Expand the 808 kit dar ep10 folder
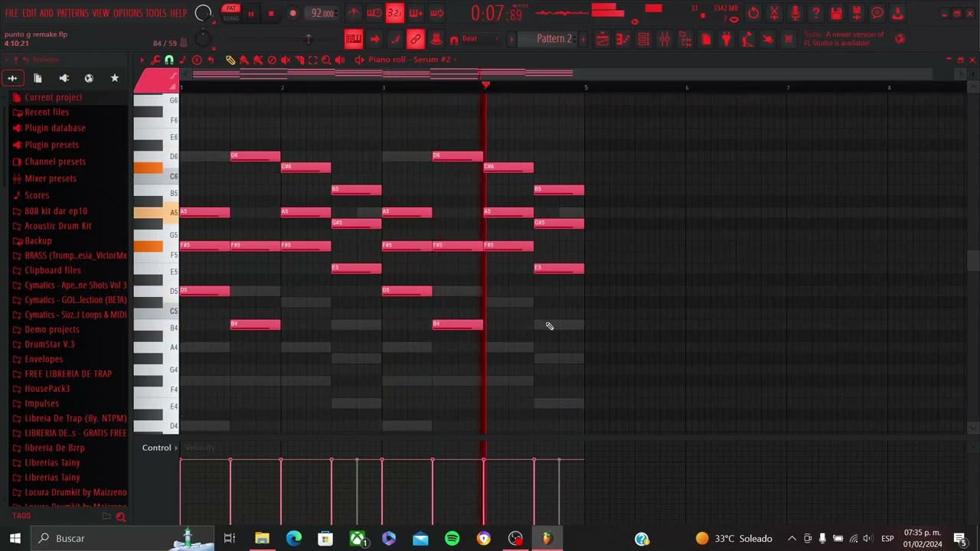 [x=55, y=211]
